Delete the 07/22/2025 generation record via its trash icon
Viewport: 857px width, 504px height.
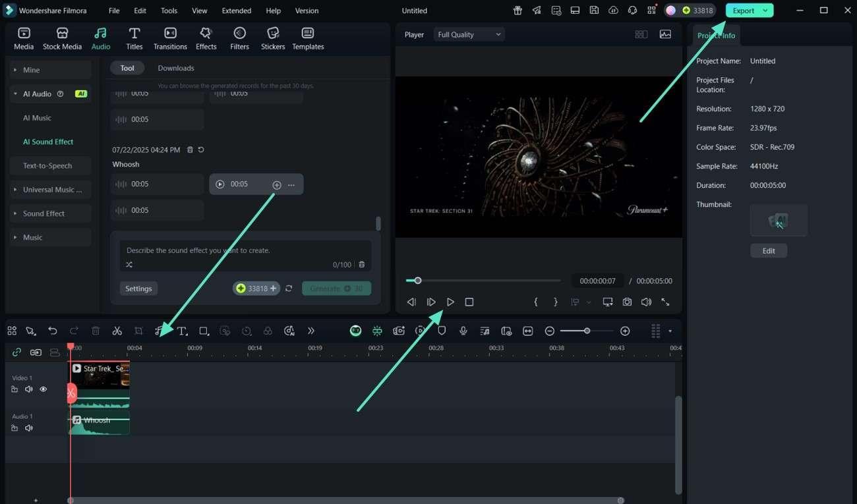190,150
